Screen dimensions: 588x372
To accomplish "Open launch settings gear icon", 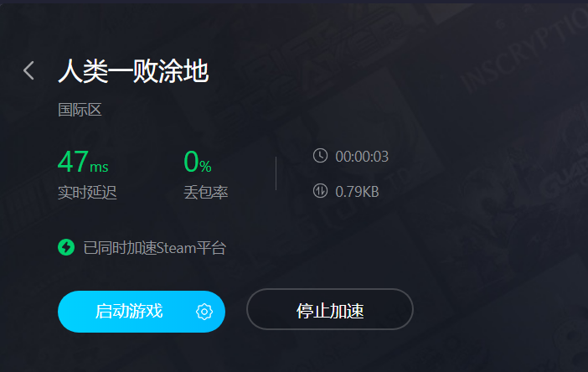I will pyautogui.click(x=204, y=312).
